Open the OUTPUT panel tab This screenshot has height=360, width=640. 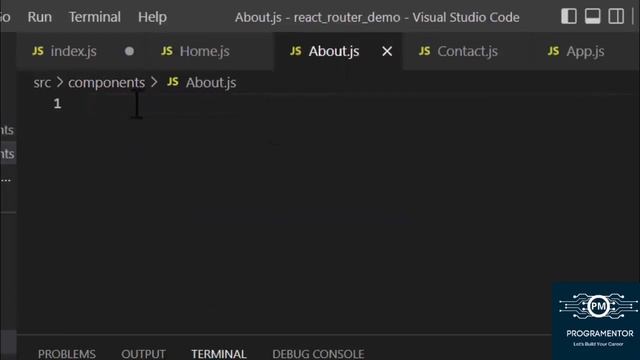pyautogui.click(x=143, y=353)
